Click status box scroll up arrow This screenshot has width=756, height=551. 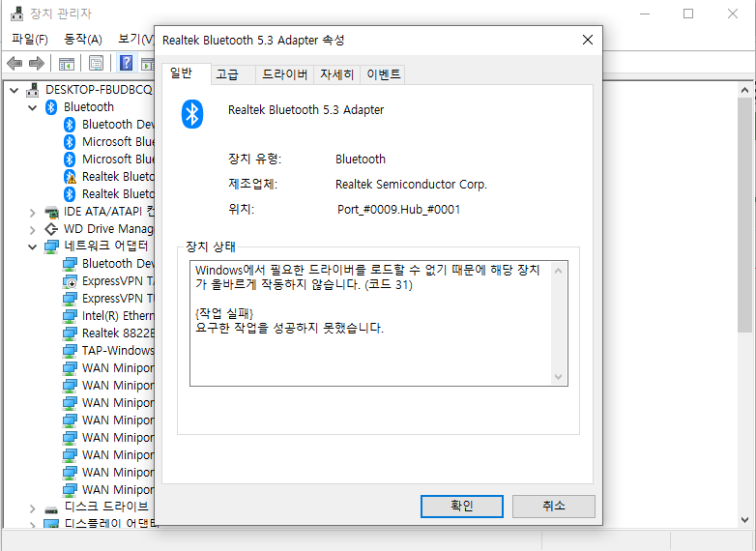pos(559,271)
